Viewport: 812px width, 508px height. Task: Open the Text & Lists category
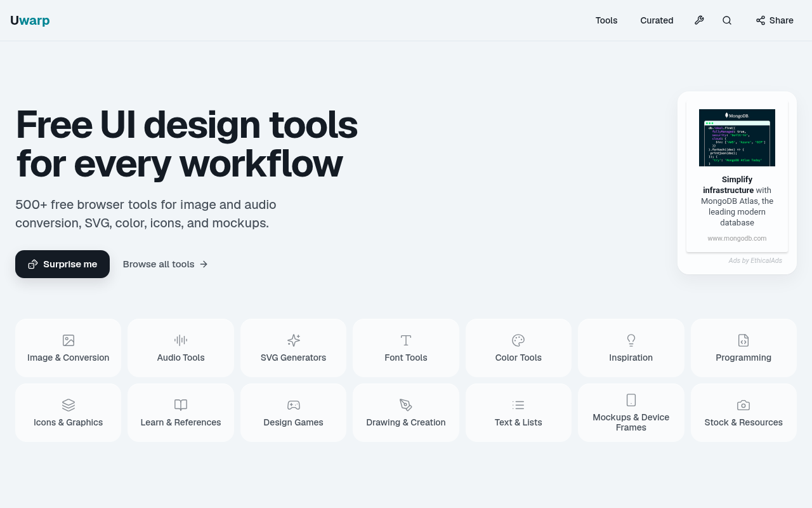pyautogui.click(x=518, y=413)
